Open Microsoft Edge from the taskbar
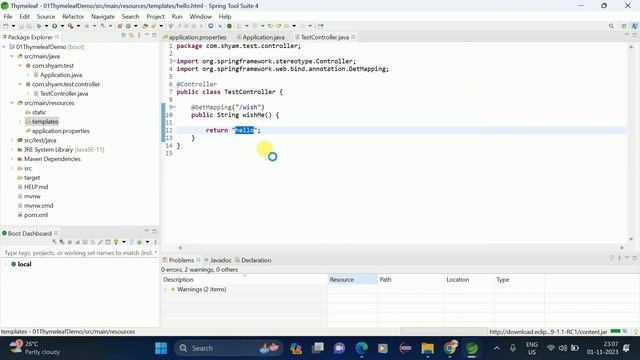This screenshot has width=640, height=360. [362, 348]
